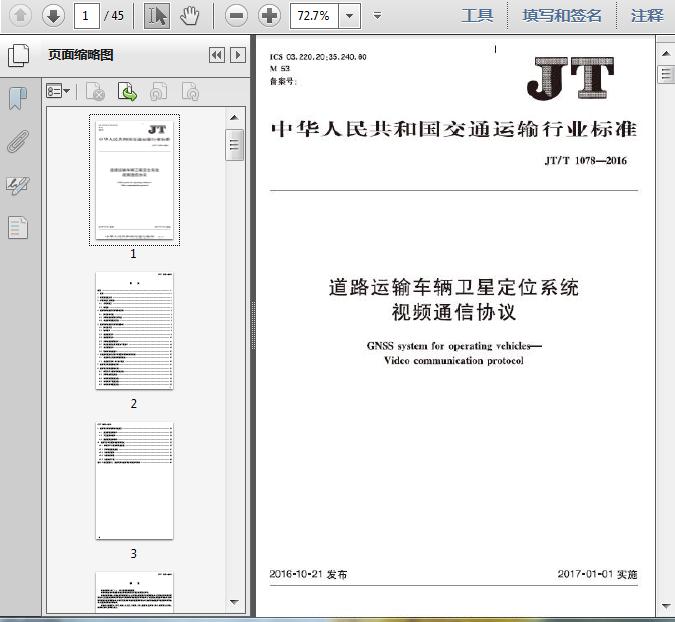Go to next page using down arrow

click(x=53, y=16)
